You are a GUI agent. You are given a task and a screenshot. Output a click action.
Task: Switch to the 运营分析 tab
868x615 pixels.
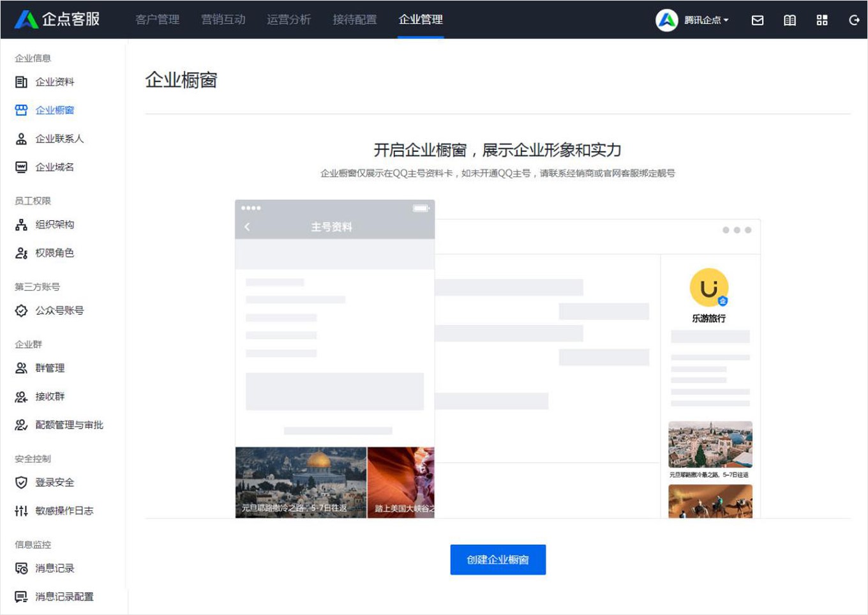pyautogui.click(x=288, y=20)
